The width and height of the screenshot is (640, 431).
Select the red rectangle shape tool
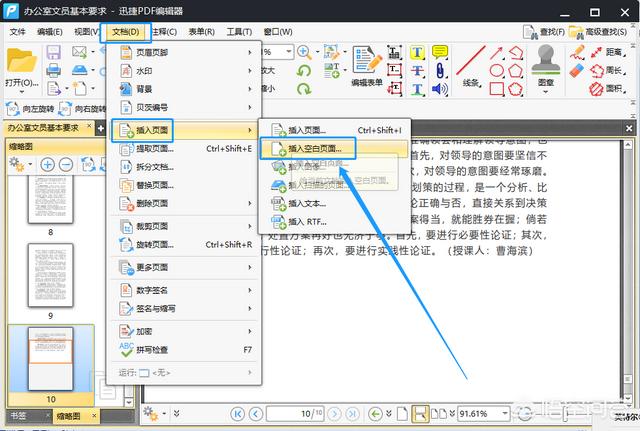click(x=496, y=89)
